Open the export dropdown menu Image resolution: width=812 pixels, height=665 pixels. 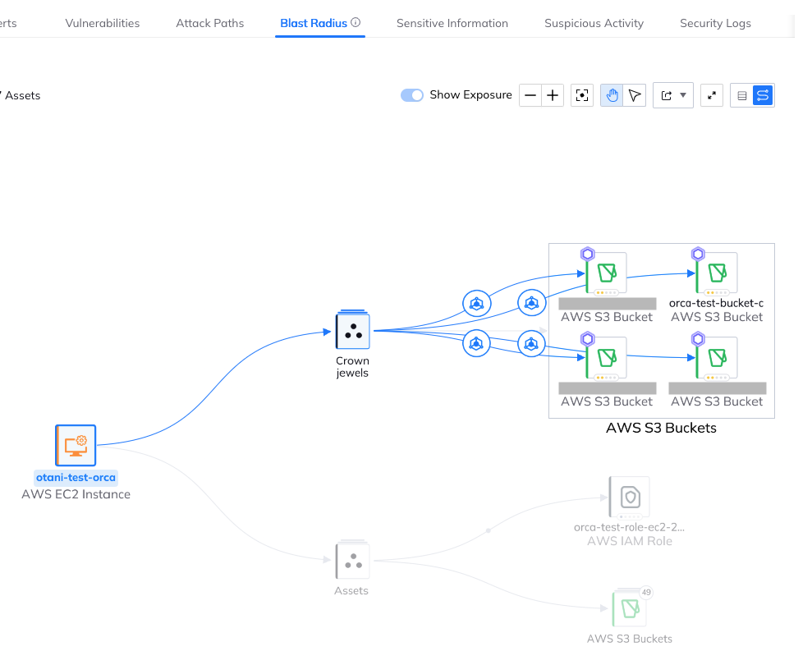coord(673,95)
